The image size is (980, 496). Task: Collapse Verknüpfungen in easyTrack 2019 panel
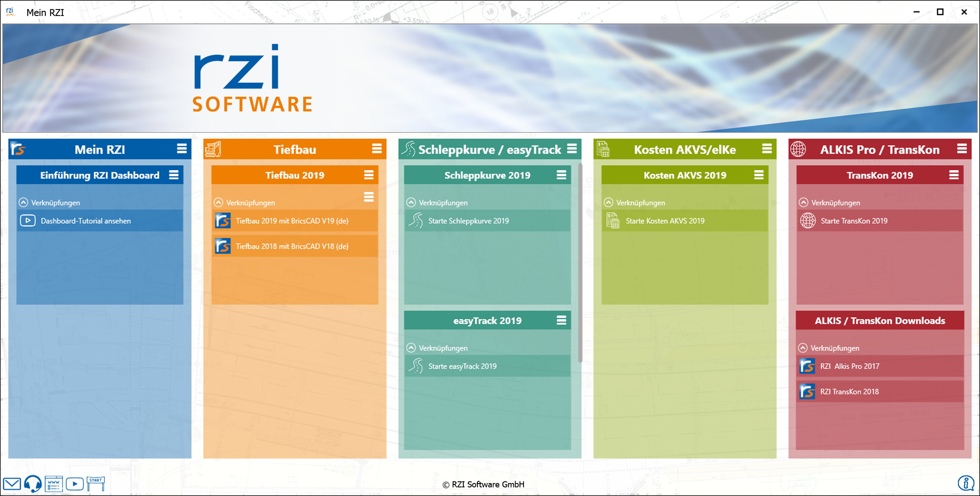click(411, 348)
